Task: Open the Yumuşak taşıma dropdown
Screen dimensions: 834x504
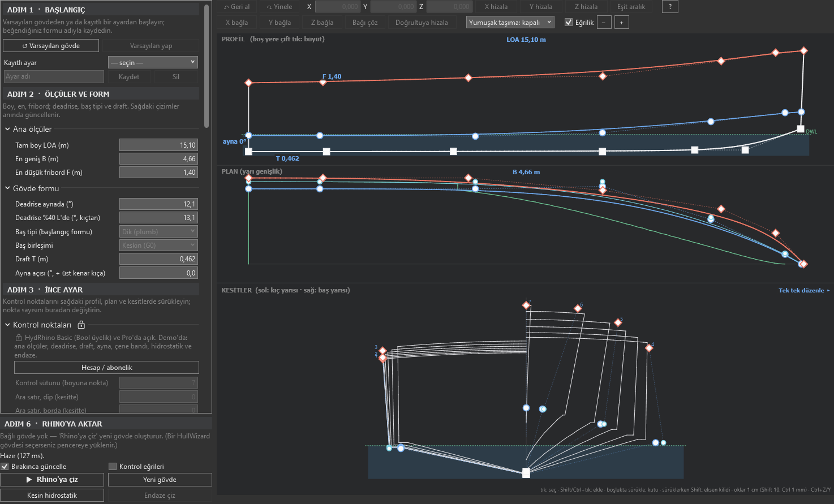Action: click(510, 23)
